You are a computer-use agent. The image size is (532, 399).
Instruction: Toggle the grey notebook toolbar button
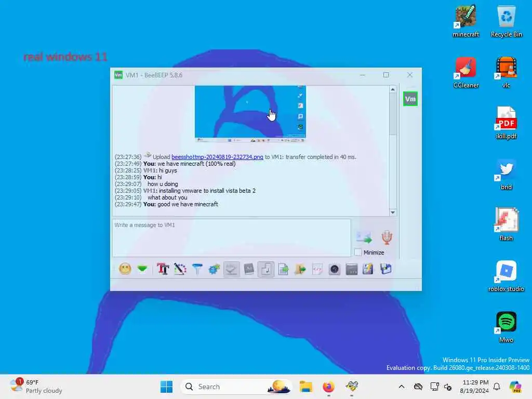pyautogui.click(x=249, y=269)
